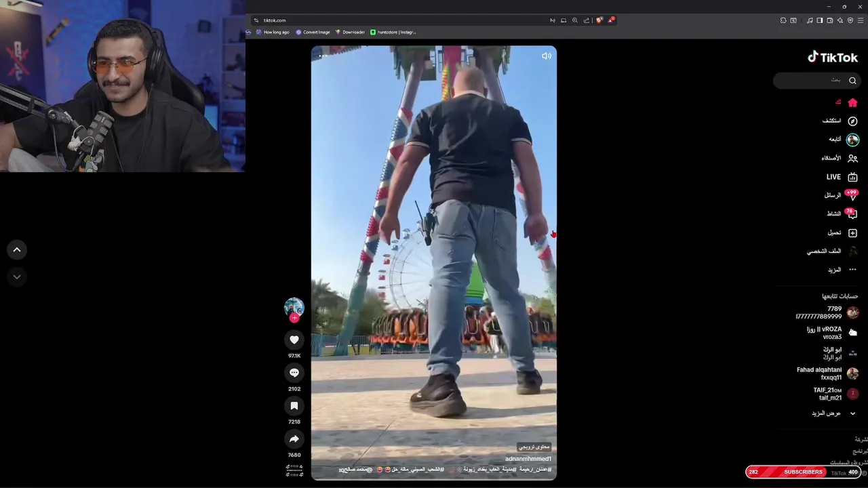Toggle the browser sidebar panel icon
This screenshot has height=488, width=868.
point(820,20)
